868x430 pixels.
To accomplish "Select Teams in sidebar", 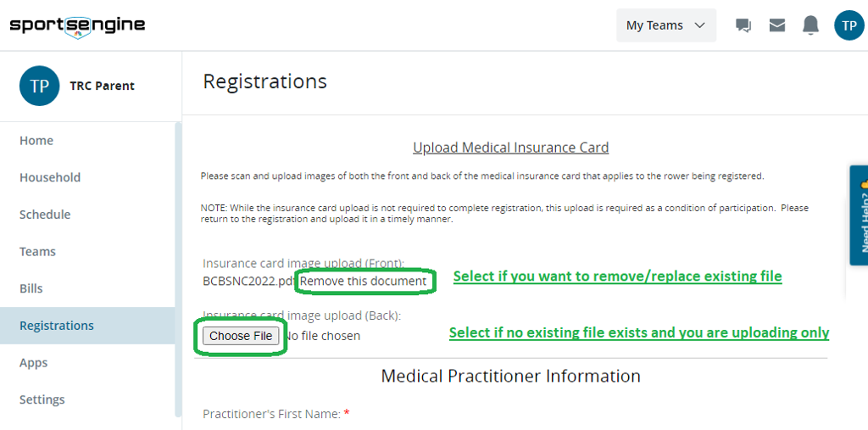I will pyautogui.click(x=37, y=252).
